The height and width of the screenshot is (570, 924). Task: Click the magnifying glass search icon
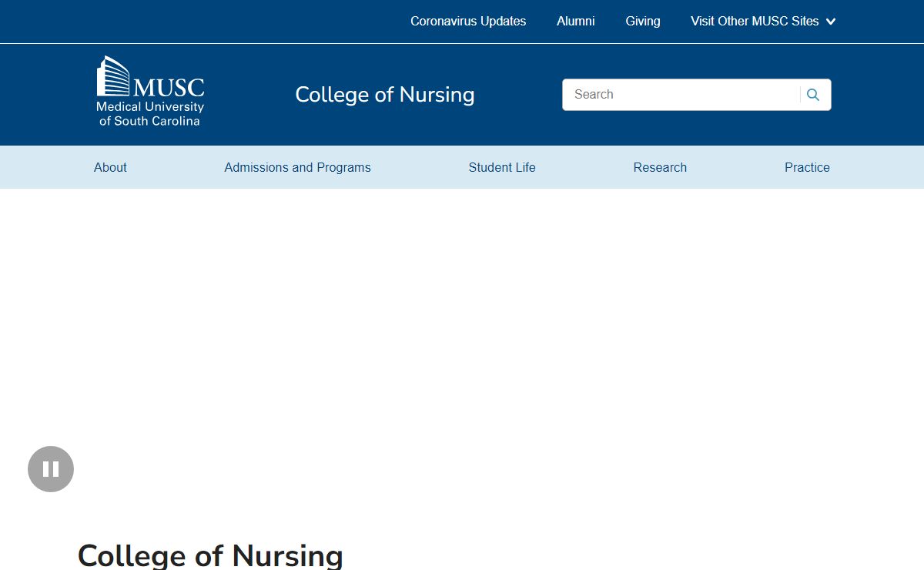[813, 95]
